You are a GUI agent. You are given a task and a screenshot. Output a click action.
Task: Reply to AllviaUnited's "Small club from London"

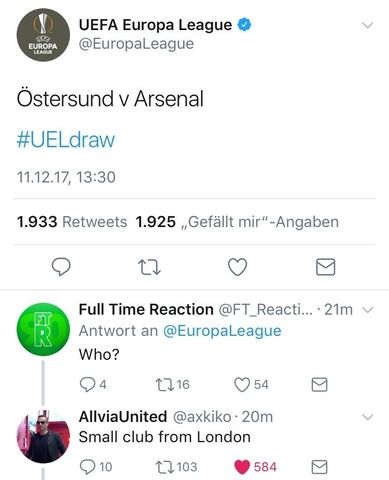coord(87,467)
